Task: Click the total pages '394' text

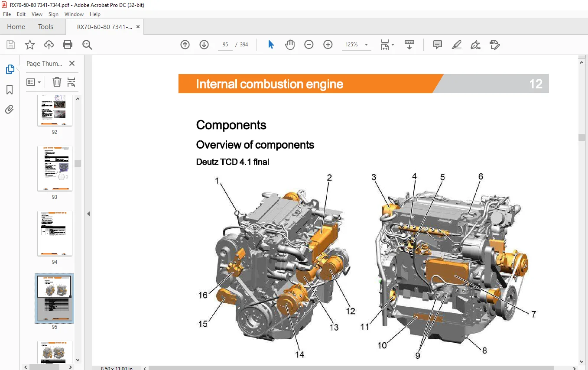Action: [x=244, y=45]
